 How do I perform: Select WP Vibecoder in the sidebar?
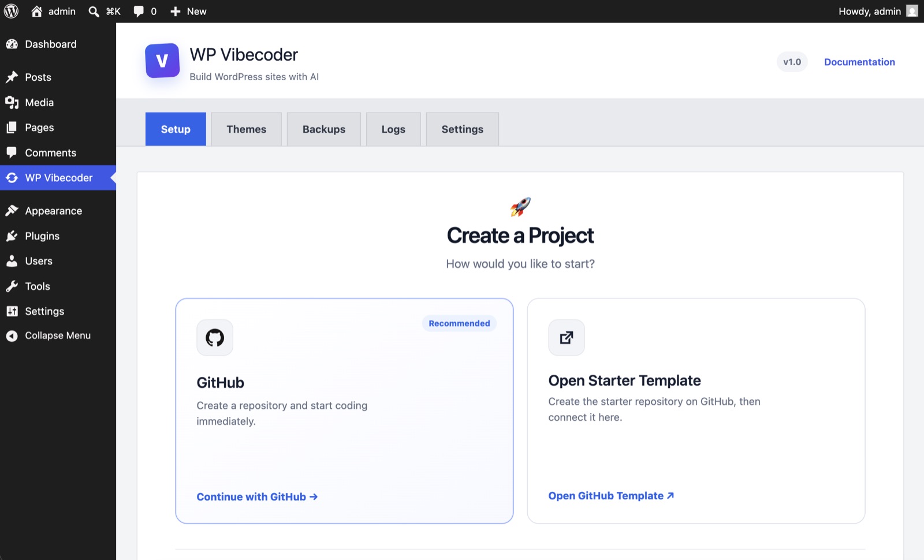coord(58,178)
